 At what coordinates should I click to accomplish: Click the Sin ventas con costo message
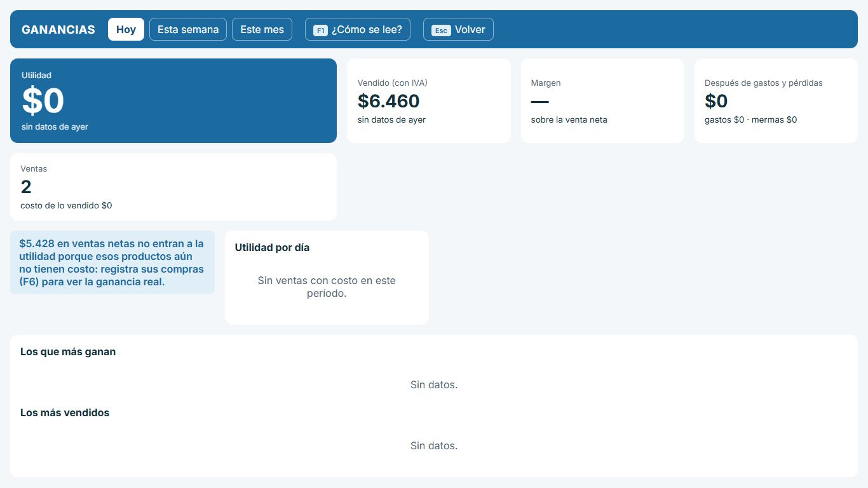tap(327, 287)
